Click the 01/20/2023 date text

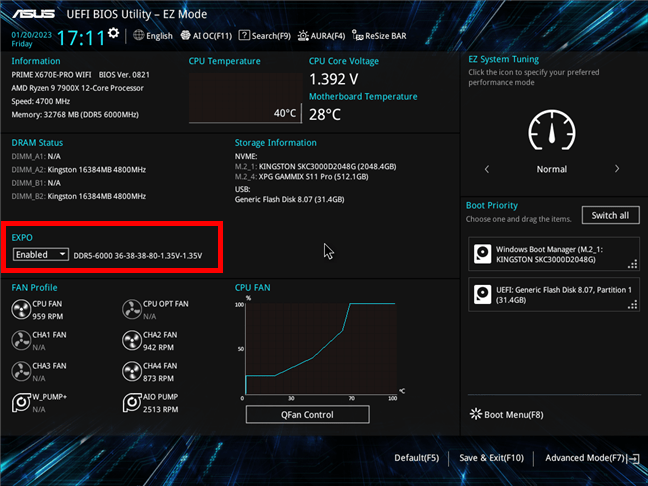31,35
